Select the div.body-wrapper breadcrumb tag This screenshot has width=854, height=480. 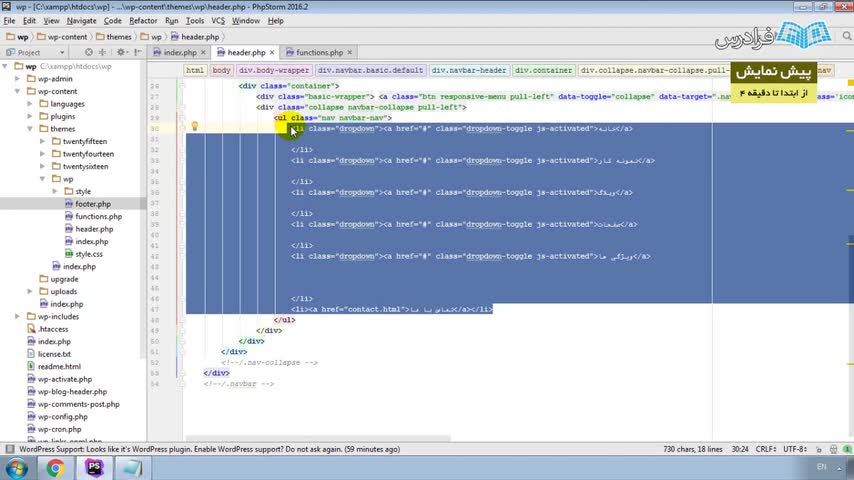[x=274, y=70]
